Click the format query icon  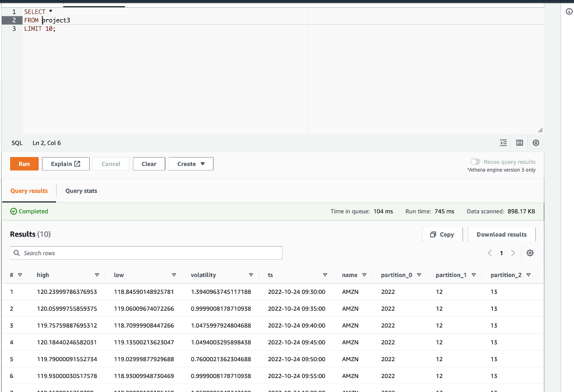click(x=503, y=142)
